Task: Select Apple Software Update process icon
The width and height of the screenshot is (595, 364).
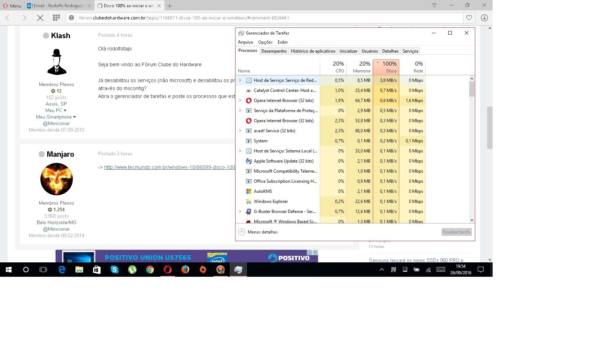Action: [x=248, y=161]
